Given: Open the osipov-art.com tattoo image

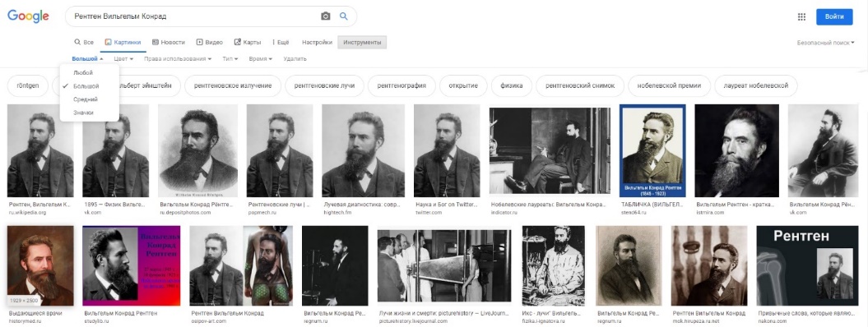Looking at the screenshot, I should [x=241, y=265].
